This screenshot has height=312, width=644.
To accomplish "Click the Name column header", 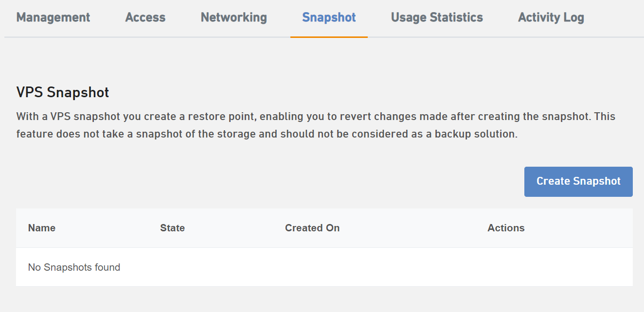I will (x=42, y=228).
